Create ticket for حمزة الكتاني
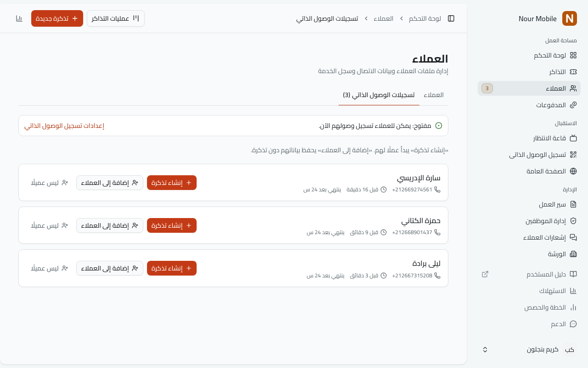This screenshot has width=588, height=368. point(172,225)
